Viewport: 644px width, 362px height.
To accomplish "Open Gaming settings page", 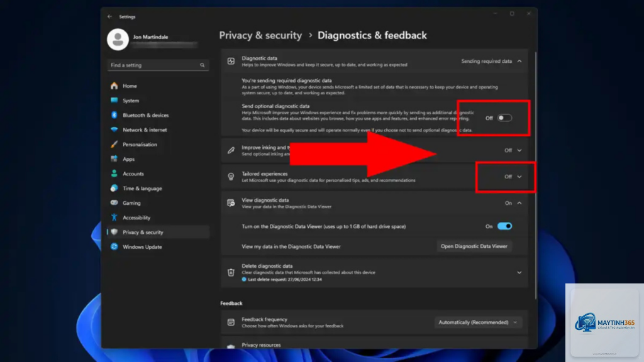I will pos(158,203).
